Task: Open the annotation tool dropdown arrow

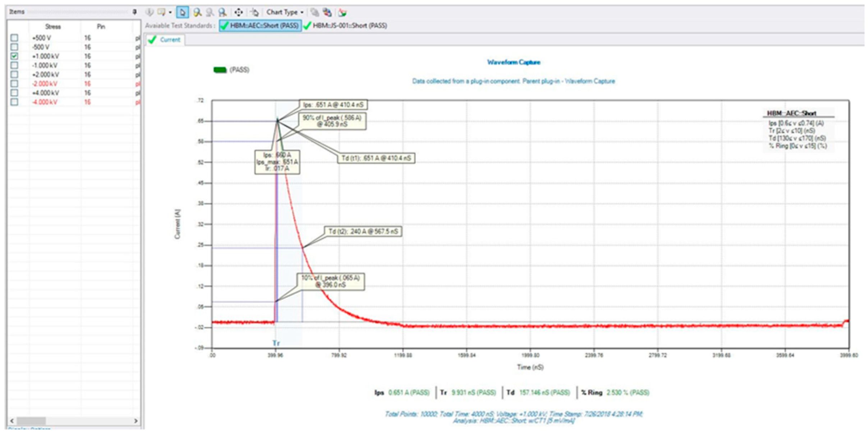Action: coord(170,13)
